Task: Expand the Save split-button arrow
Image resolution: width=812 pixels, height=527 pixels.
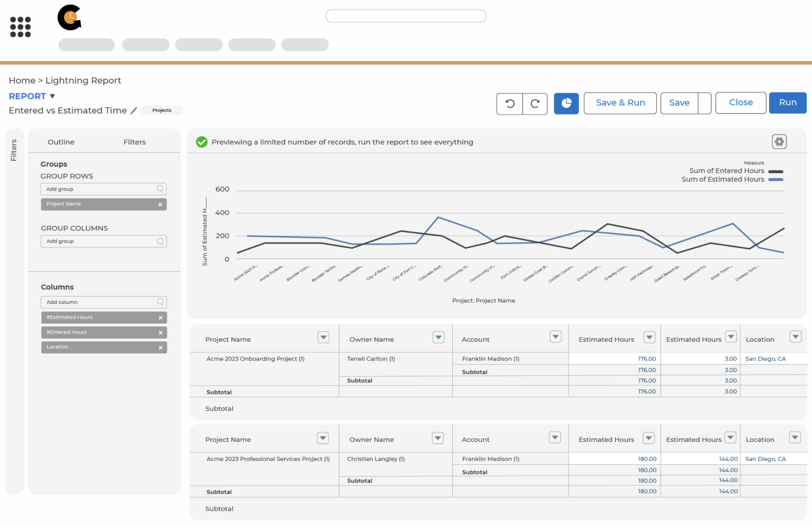Action: (x=705, y=103)
